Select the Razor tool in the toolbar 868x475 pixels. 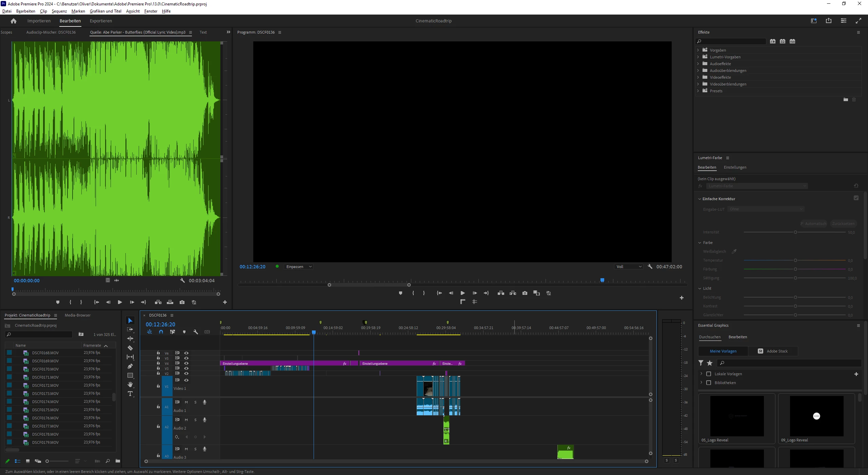click(x=130, y=348)
